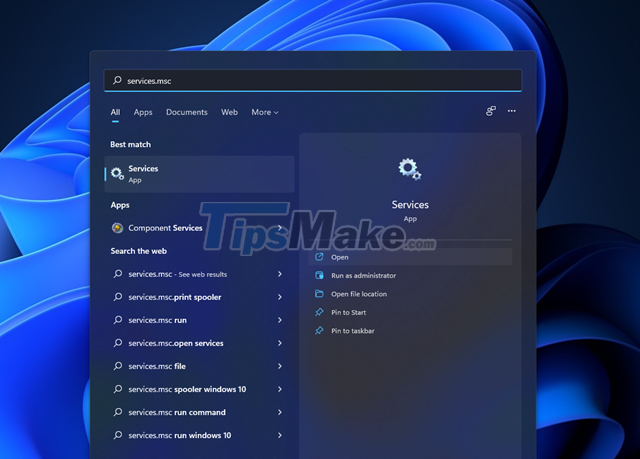Select 'services.msc file' web suggestion

199,366
